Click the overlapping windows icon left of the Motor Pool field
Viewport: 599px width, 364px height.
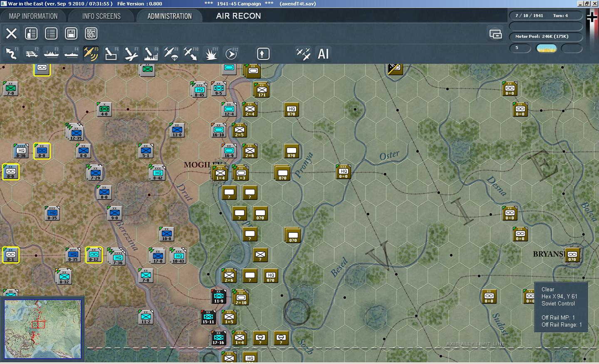tap(495, 34)
